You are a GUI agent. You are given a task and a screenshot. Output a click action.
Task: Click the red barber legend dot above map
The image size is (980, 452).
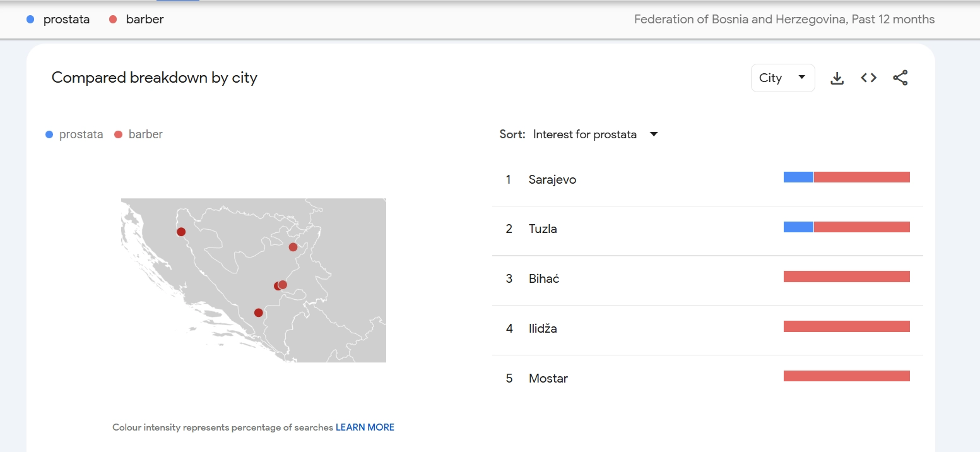pos(118,134)
